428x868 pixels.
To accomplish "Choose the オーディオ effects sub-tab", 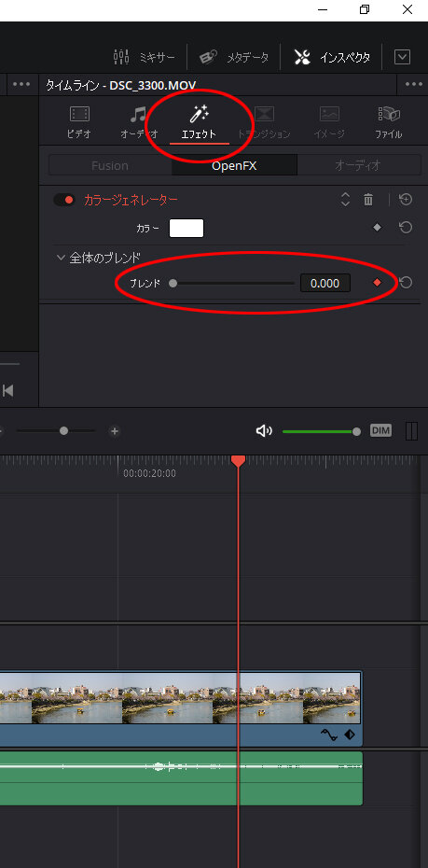I will click(x=358, y=165).
